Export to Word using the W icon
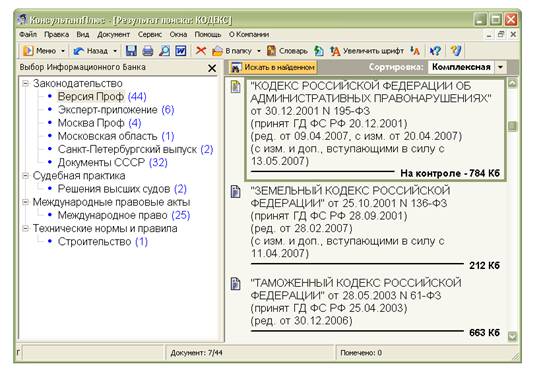The height and width of the screenshot is (383, 543). pos(181,51)
